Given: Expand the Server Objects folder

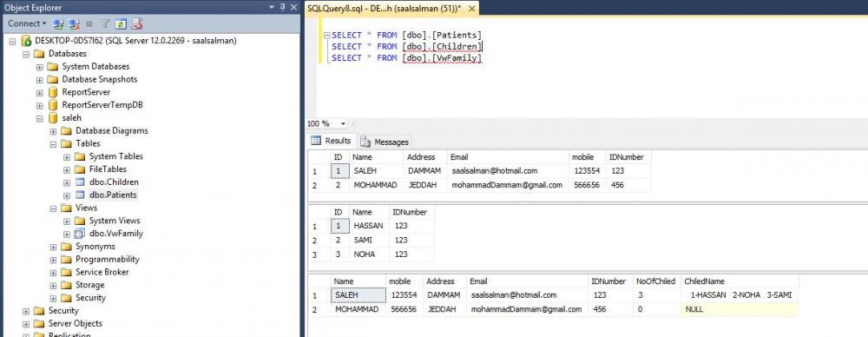Looking at the screenshot, I should pos(25,324).
